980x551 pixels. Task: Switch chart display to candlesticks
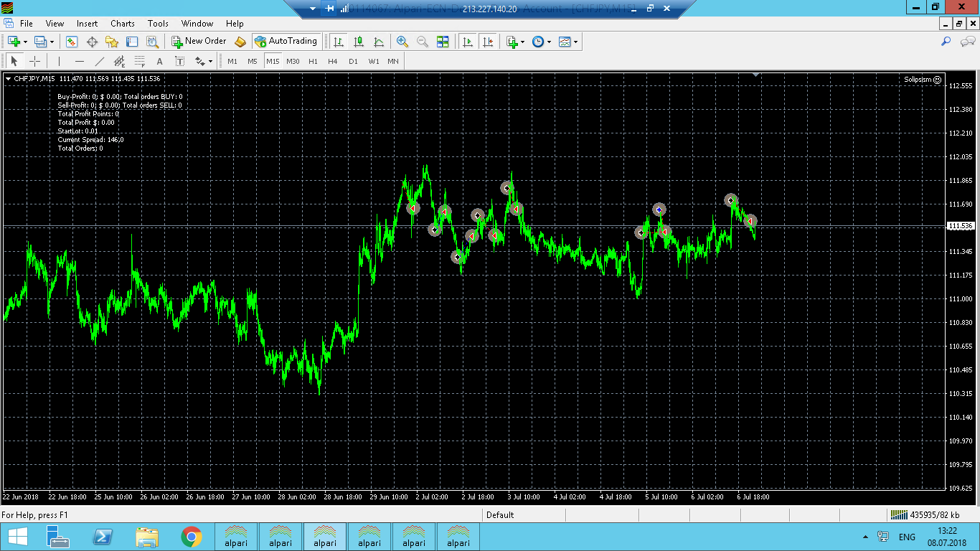click(359, 42)
